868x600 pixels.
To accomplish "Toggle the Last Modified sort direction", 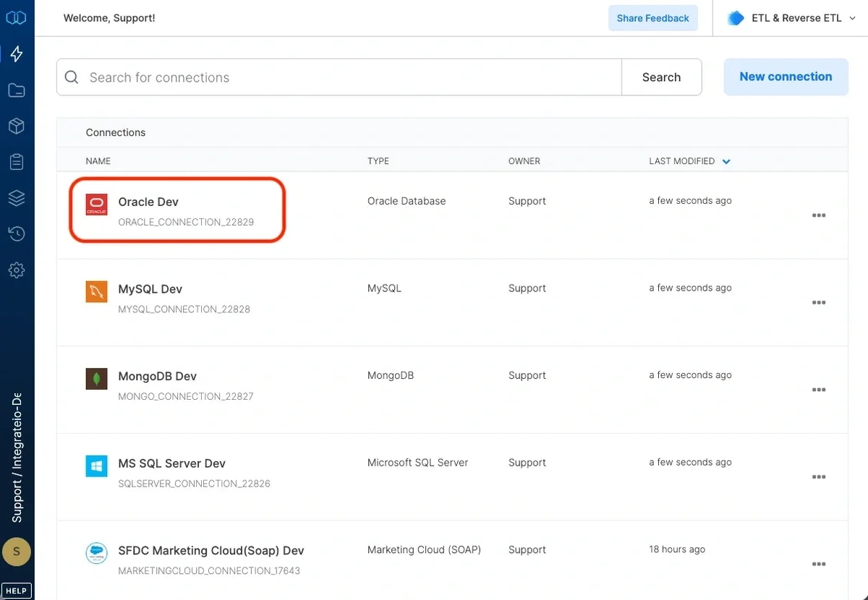I will (726, 161).
